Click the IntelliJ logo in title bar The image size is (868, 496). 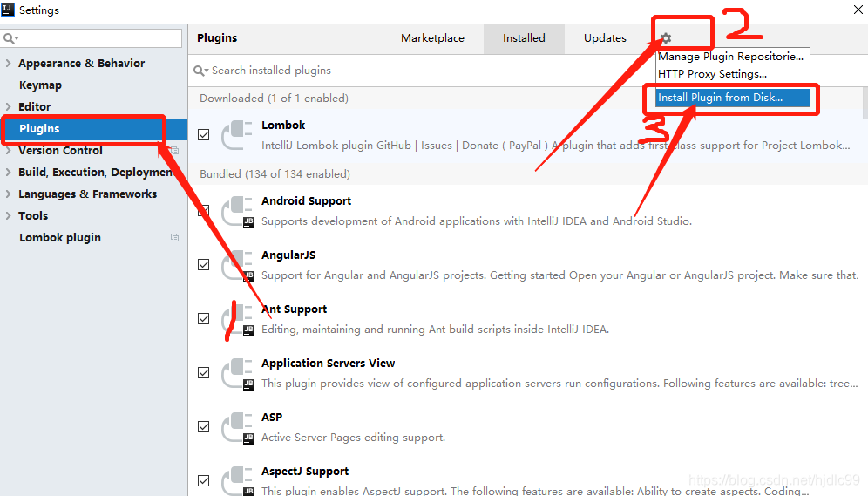pyautogui.click(x=8, y=9)
